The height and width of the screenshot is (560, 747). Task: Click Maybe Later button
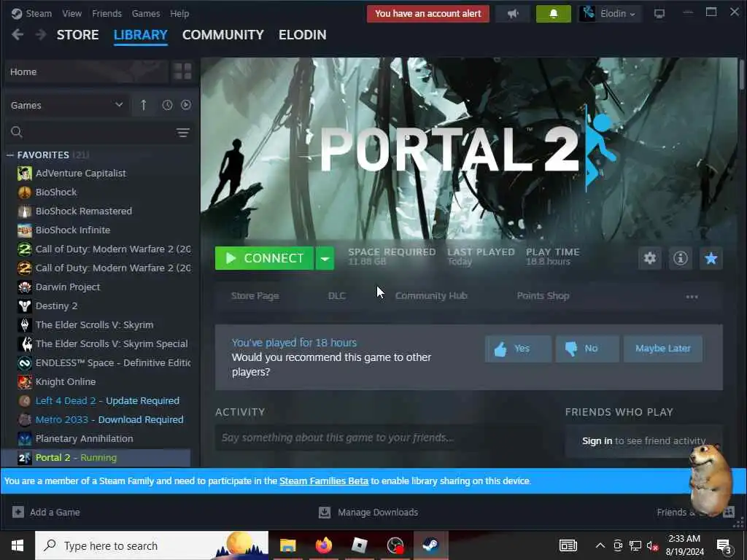[x=662, y=349]
